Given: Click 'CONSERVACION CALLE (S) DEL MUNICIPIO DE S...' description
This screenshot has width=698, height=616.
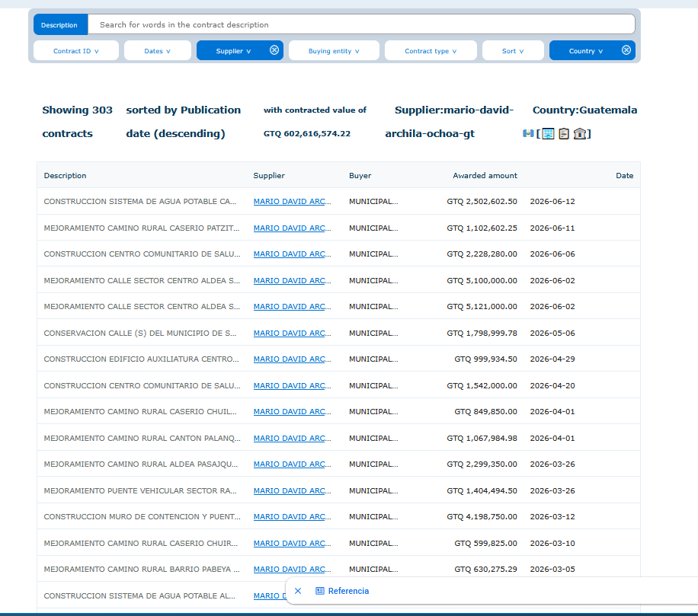Looking at the screenshot, I should pos(139,334).
